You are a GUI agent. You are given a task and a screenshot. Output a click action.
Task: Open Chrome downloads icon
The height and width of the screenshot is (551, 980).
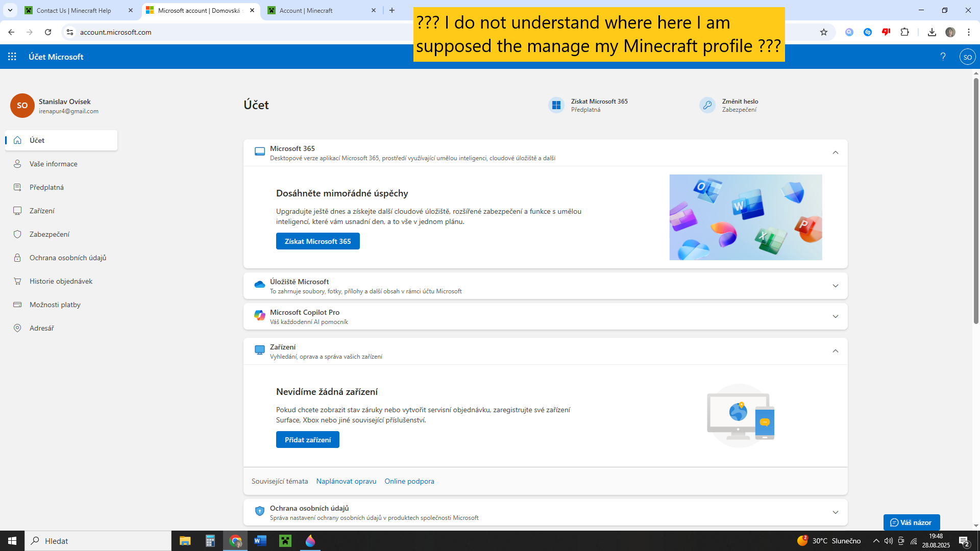click(x=932, y=32)
